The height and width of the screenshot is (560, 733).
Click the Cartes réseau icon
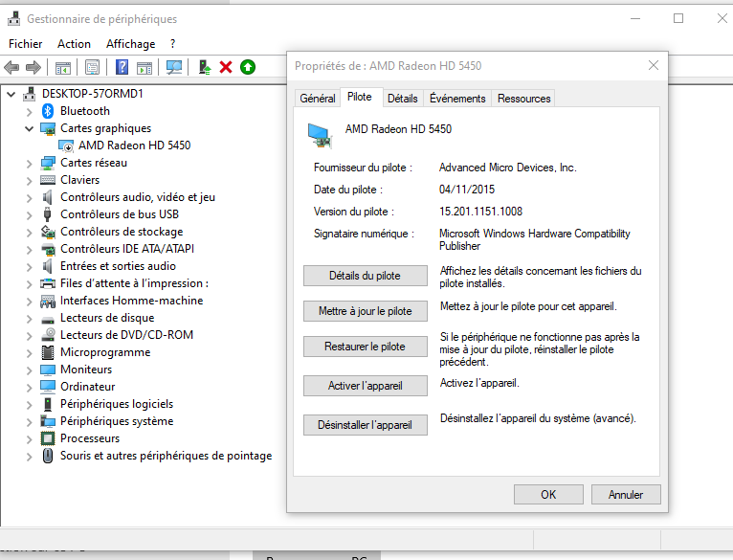[48, 163]
